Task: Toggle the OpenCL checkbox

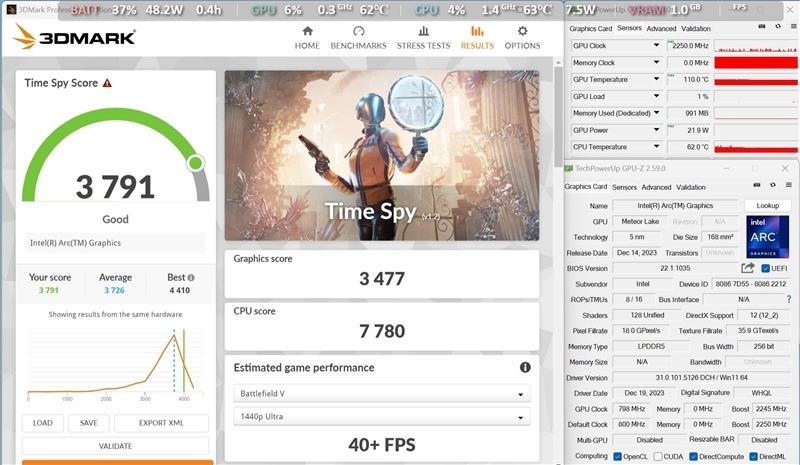Action: click(616, 456)
